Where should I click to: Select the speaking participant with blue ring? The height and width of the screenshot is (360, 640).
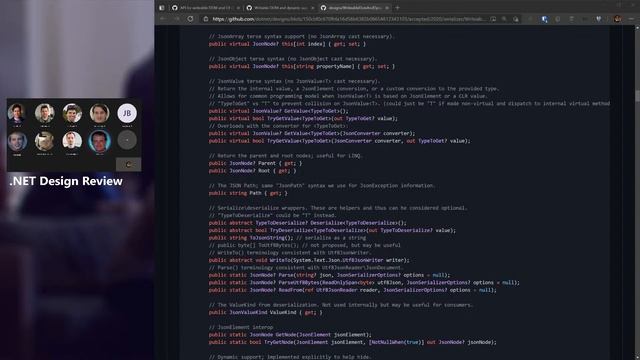pyautogui.click(x=99, y=141)
